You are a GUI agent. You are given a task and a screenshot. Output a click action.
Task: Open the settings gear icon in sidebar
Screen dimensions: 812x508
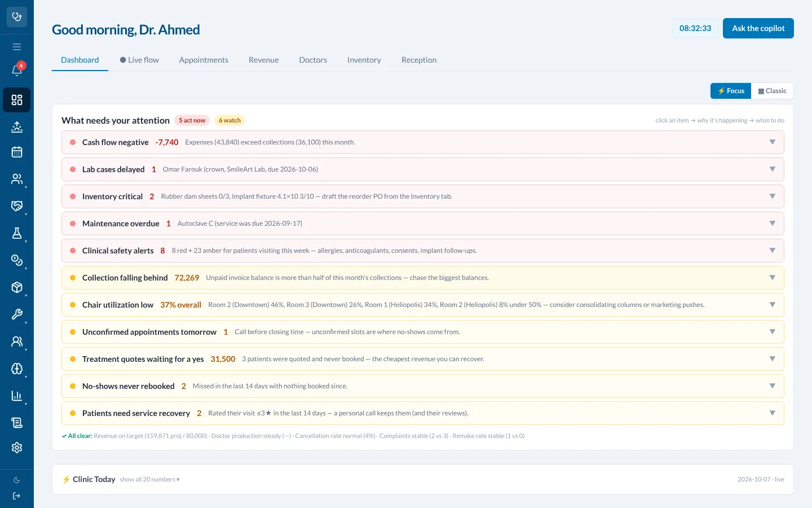coord(17,448)
